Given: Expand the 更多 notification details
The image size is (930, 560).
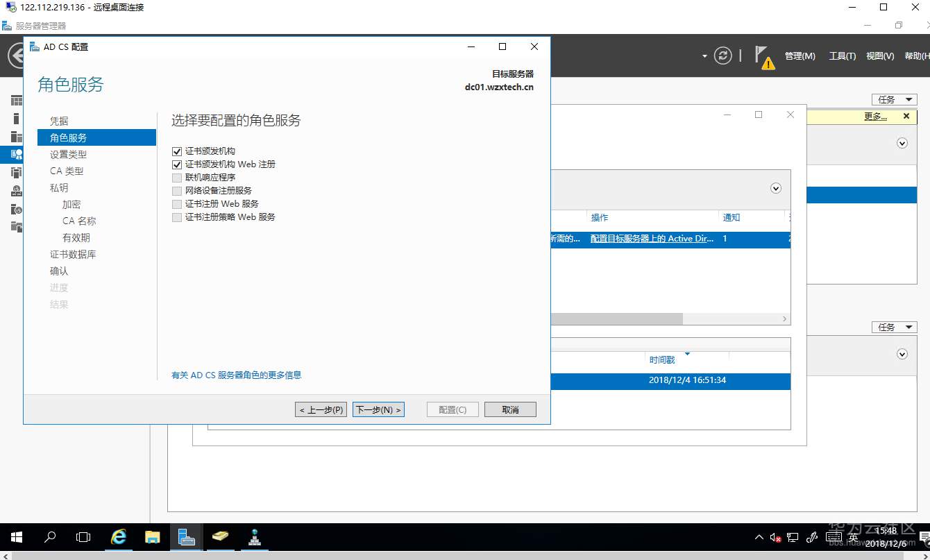Looking at the screenshot, I should click(875, 116).
